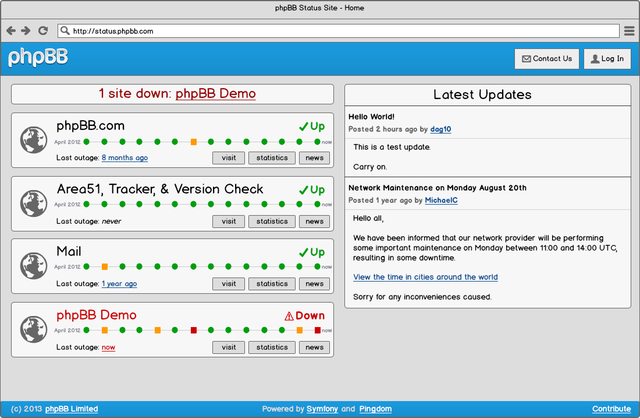This screenshot has width=640, height=418.
Task: Click the dark red square mid phpBB Demo timeline
Action: point(193,330)
